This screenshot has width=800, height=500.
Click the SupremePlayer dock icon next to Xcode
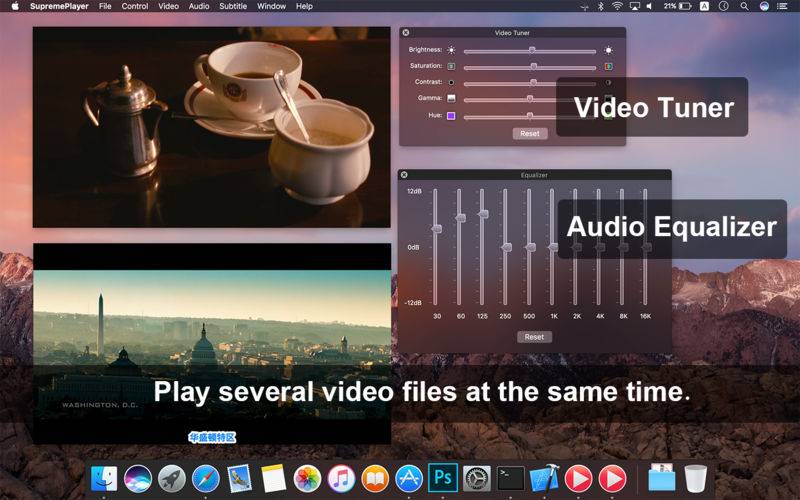[579, 479]
